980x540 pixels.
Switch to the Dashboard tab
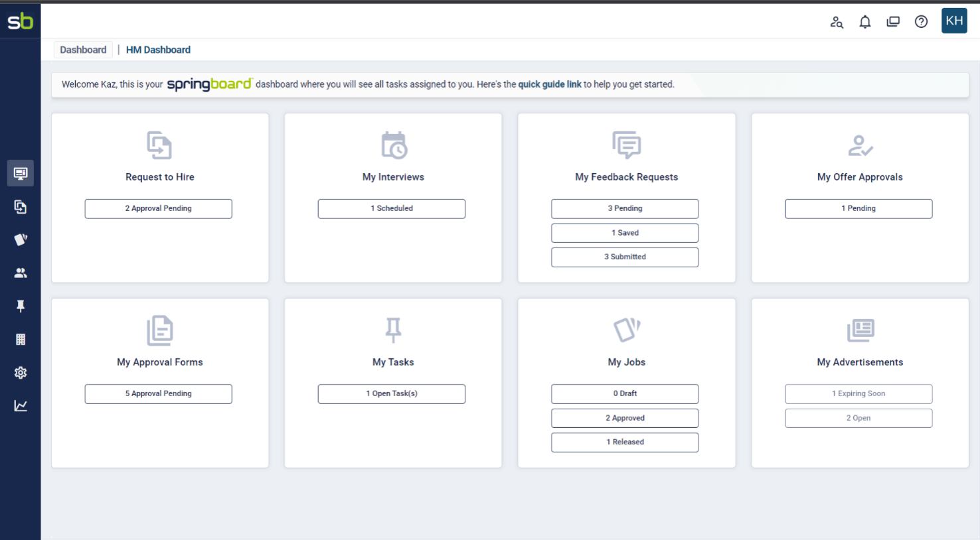(x=83, y=50)
